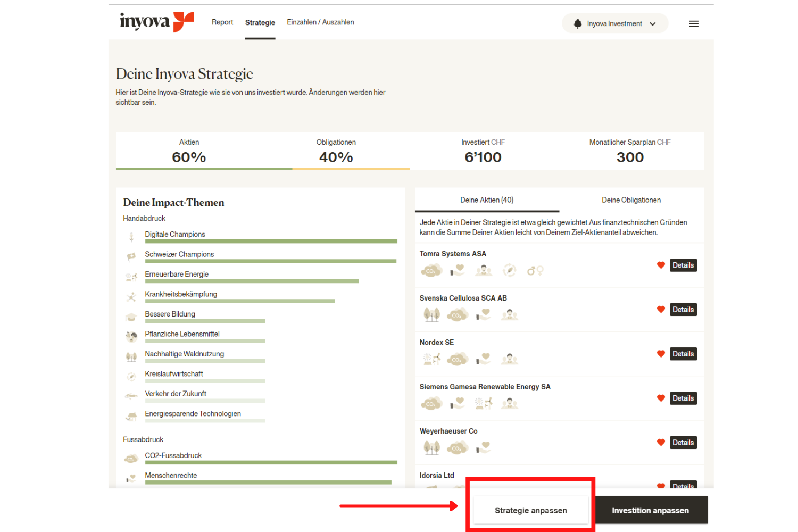Click Kreislaufwirtschaft recycling icon
This screenshot has height=532, width=798.
pos(131,377)
